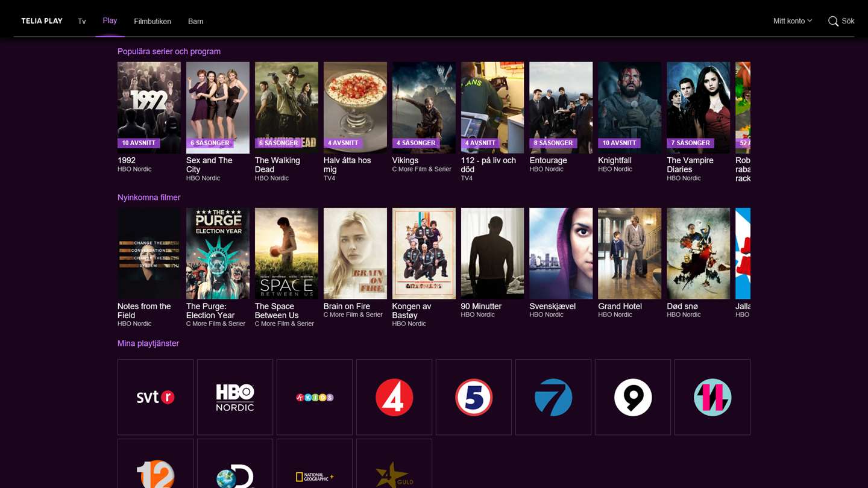Viewport: 868px width, 488px height.
Task: Open the Brain on Fire poster
Action: click(x=355, y=254)
